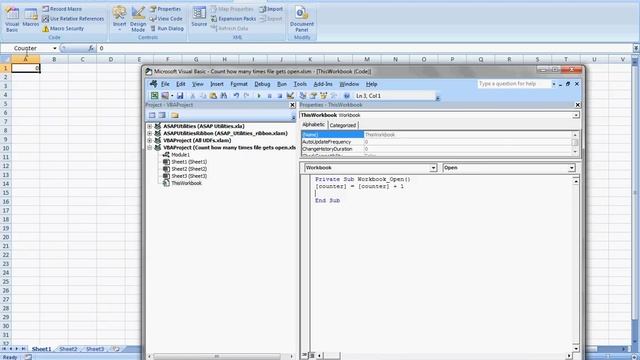Click View Microsoft Excel toolbar icon

point(154,96)
